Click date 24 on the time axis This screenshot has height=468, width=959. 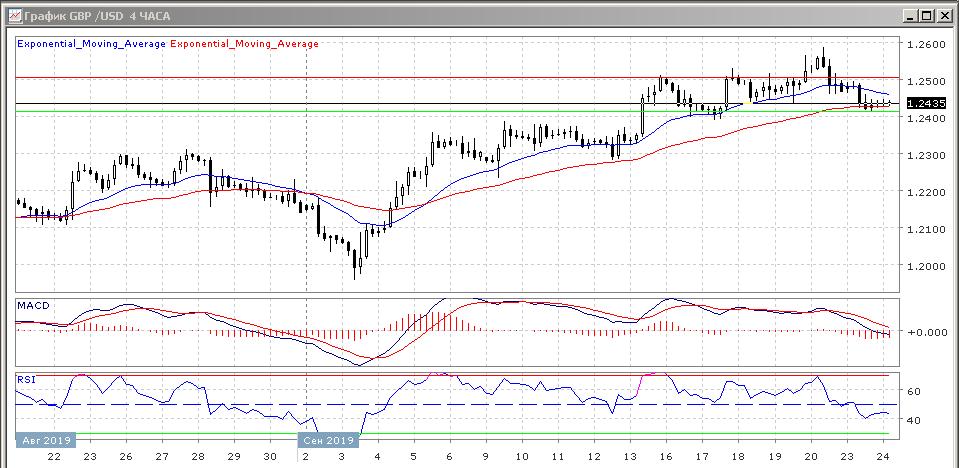coord(883,455)
